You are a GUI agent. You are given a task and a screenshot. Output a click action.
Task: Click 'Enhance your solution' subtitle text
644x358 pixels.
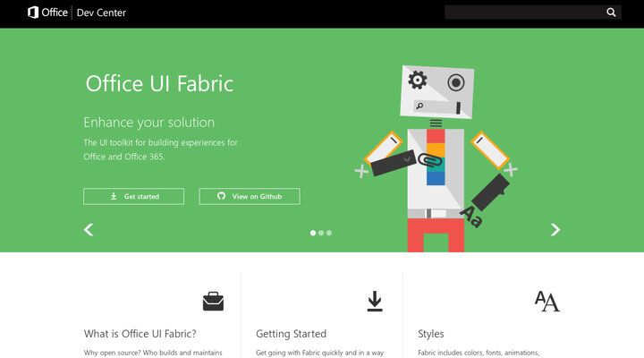[x=148, y=123]
